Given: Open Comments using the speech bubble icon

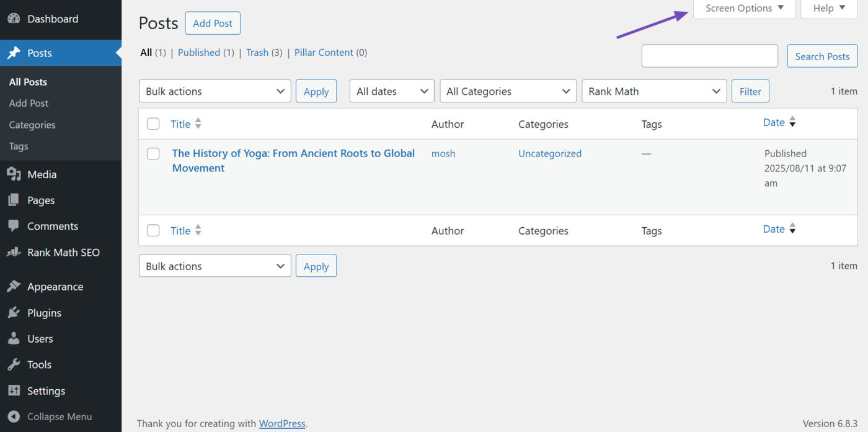Looking at the screenshot, I should coord(13,226).
